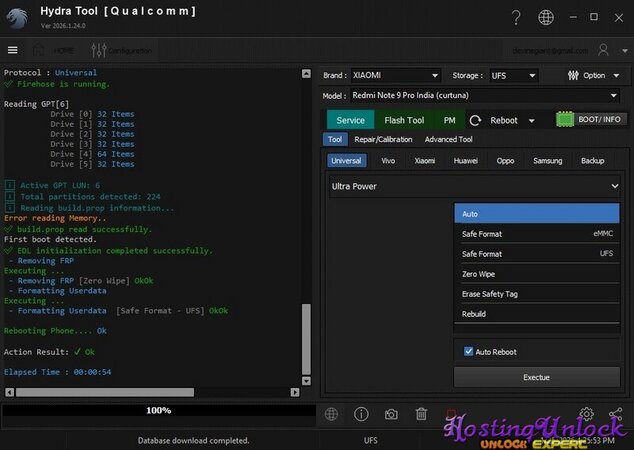
Task: Toggle the Auto Reboot checkbox
Action: pos(469,352)
